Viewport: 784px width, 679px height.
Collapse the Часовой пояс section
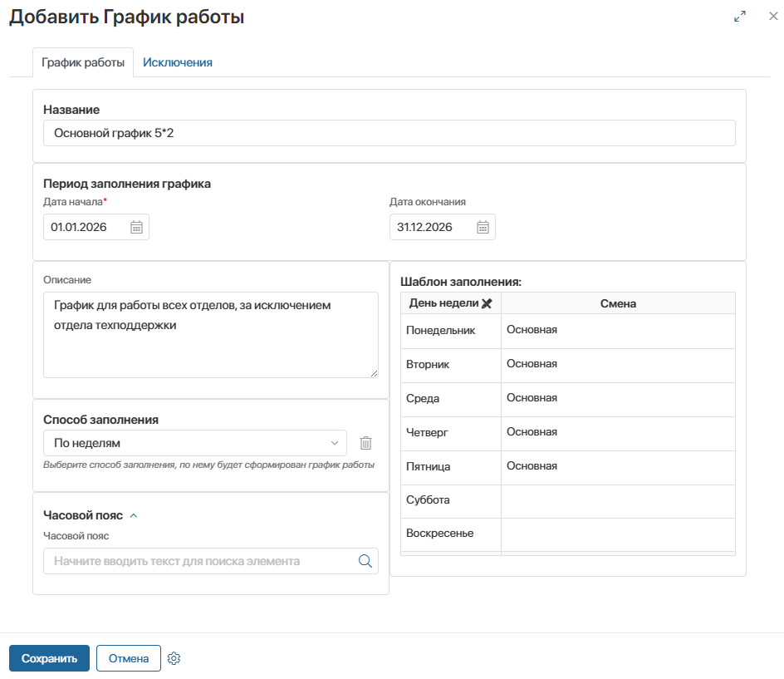[134, 515]
